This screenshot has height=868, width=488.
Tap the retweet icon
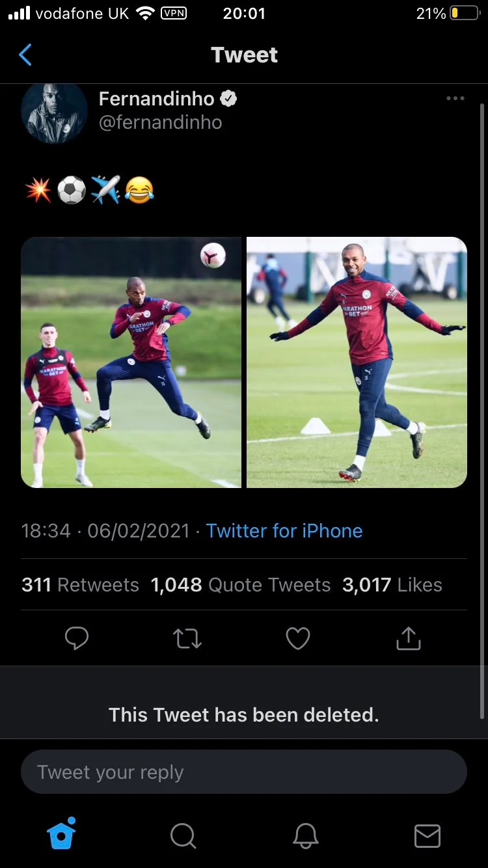[187, 638]
